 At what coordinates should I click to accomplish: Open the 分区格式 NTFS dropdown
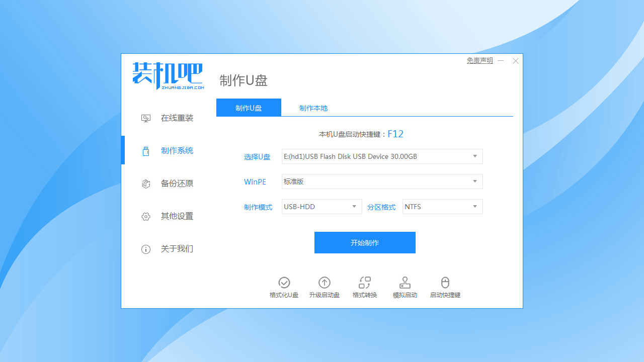click(474, 207)
